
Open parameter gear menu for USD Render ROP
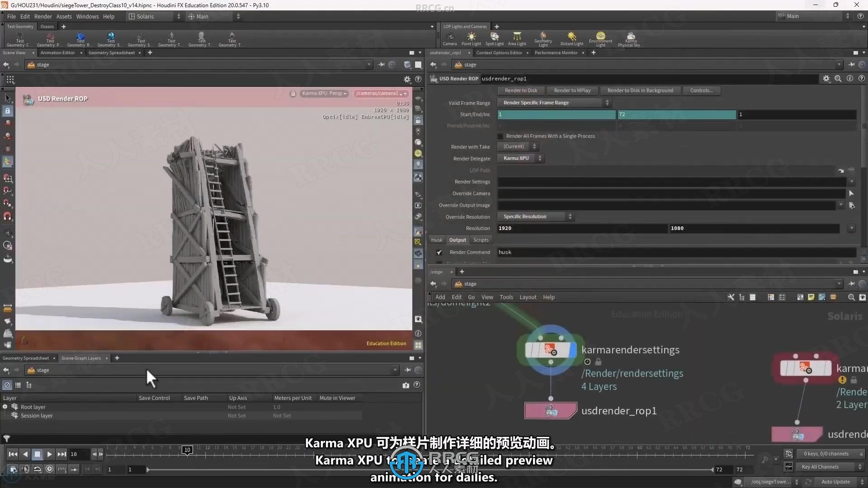[826, 79]
